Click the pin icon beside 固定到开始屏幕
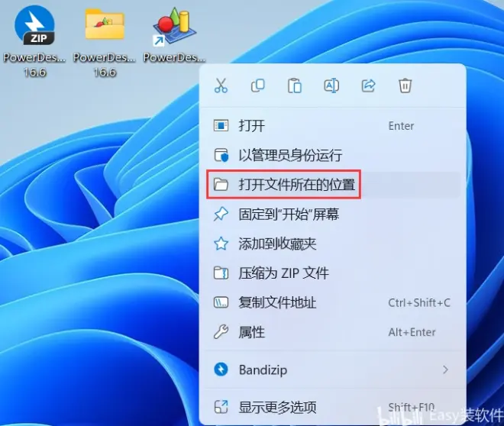Image resolution: width=504 pixels, height=426 pixels. pyautogui.click(x=221, y=214)
